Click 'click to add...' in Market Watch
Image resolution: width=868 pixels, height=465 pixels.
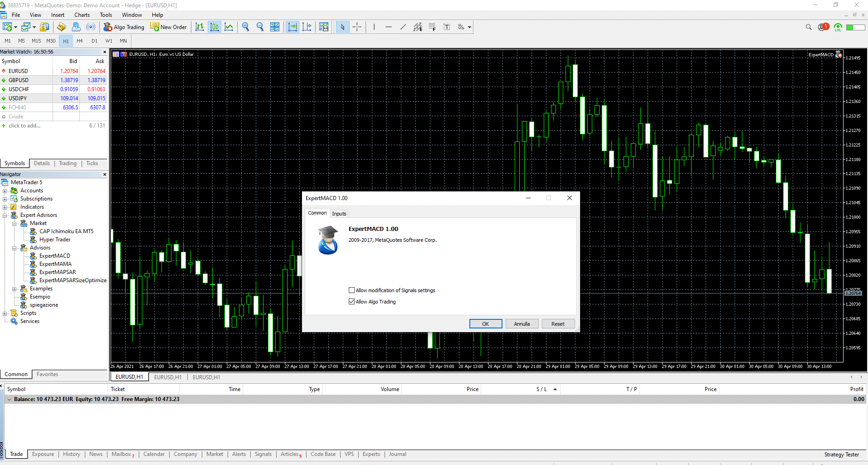[24, 126]
